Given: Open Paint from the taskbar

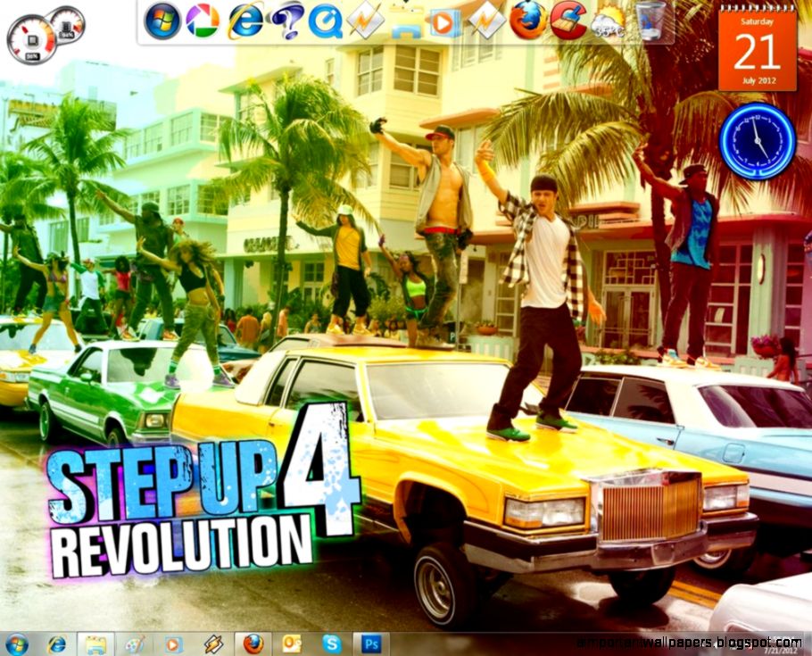Looking at the screenshot, I should point(132,641).
